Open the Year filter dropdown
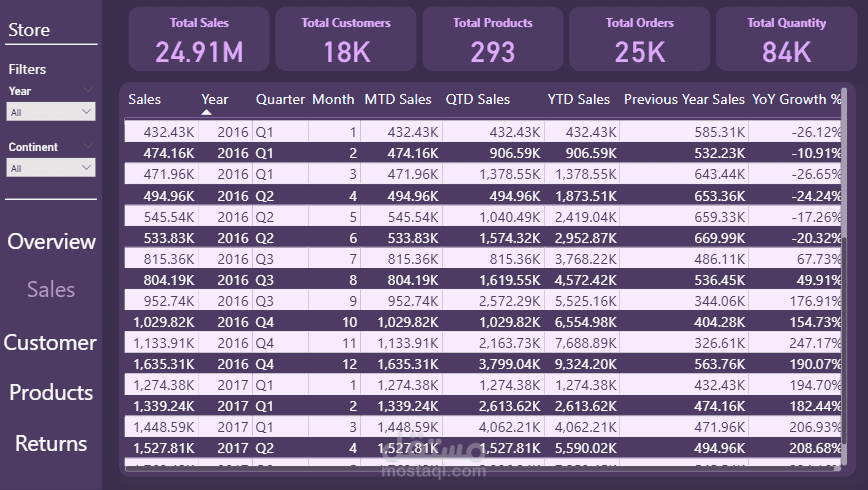Screen dimensions: 868x490 (x=51, y=113)
